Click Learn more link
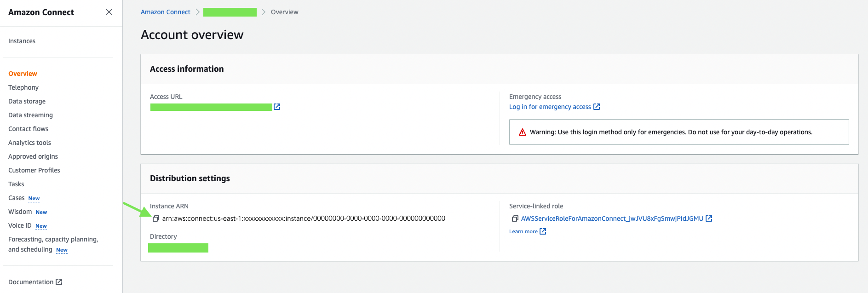The image size is (868, 293). 523,231
